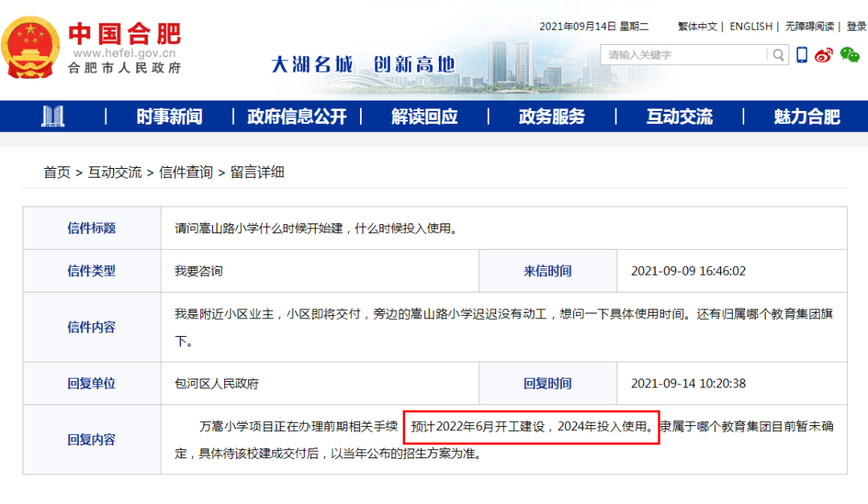Click the letter title text about 嵩山路小学
This screenshot has width=868, height=504.
click(318, 228)
